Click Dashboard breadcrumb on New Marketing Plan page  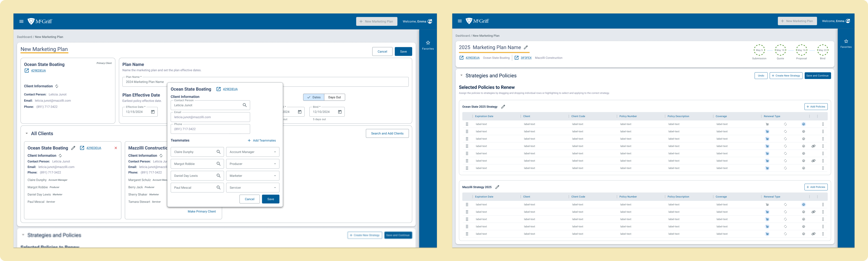point(25,37)
